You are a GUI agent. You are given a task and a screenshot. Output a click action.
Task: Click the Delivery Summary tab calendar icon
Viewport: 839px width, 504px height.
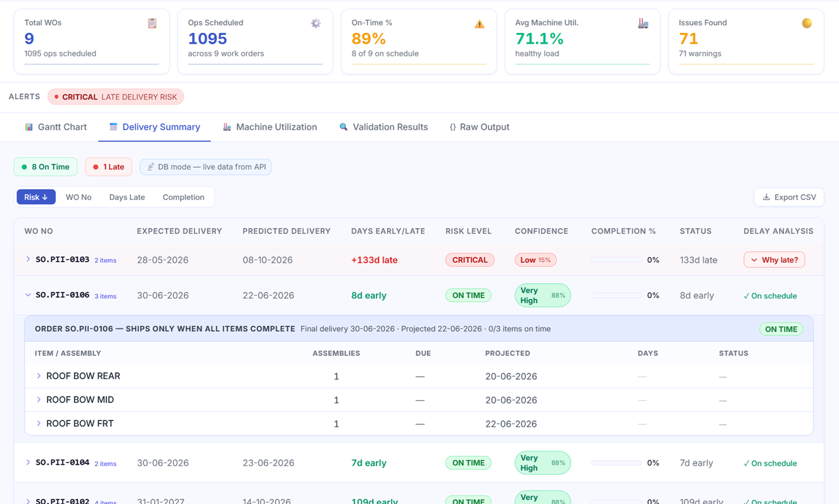(113, 127)
